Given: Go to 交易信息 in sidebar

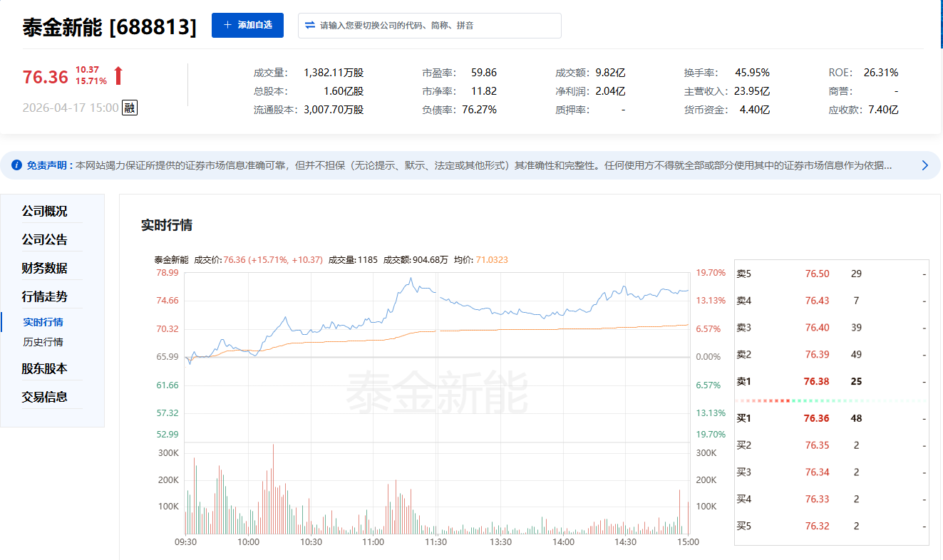Looking at the screenshot, I should tap(44, 397).
